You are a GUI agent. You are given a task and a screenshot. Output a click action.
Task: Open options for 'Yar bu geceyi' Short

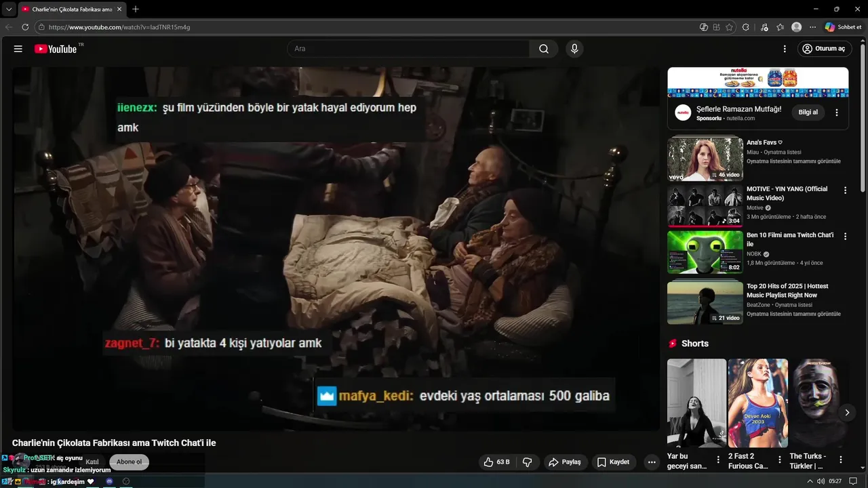click(x=718, y=460)
